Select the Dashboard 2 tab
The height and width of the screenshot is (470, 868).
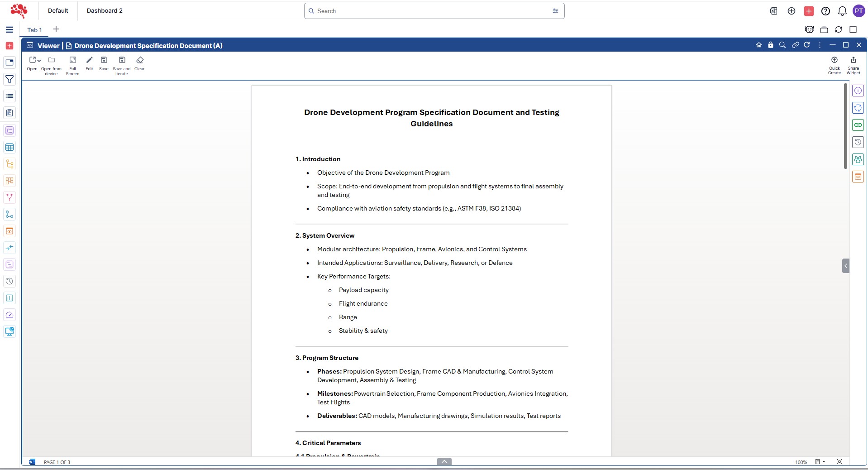tap(105, 10)
